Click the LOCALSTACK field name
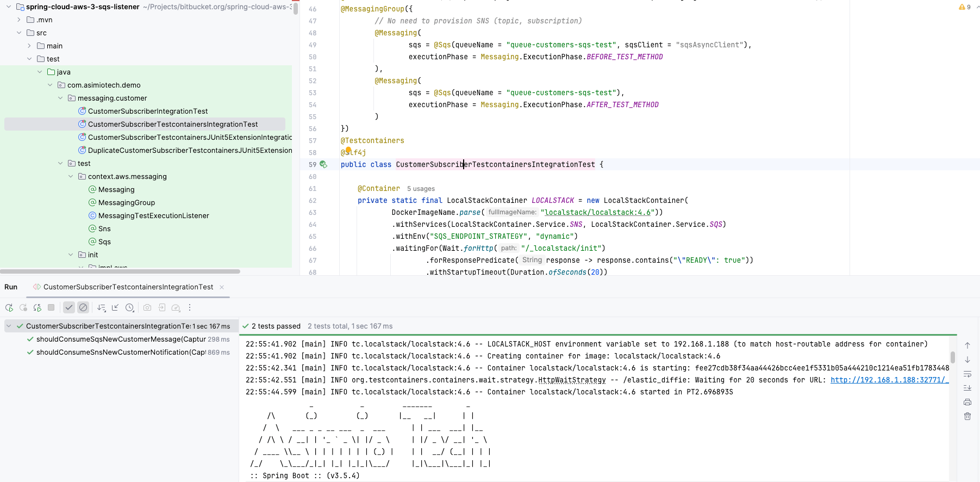This screenshot has height=482, width=980. [553, 201]
